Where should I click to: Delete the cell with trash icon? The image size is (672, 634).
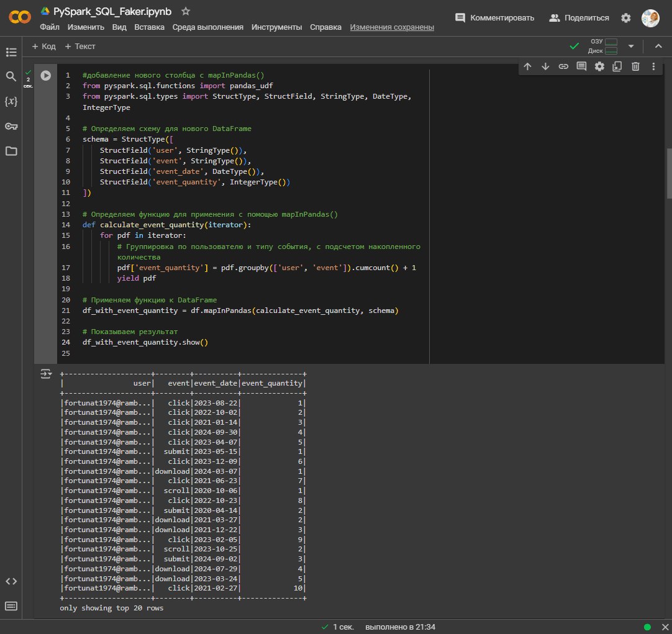click(635, 66)
